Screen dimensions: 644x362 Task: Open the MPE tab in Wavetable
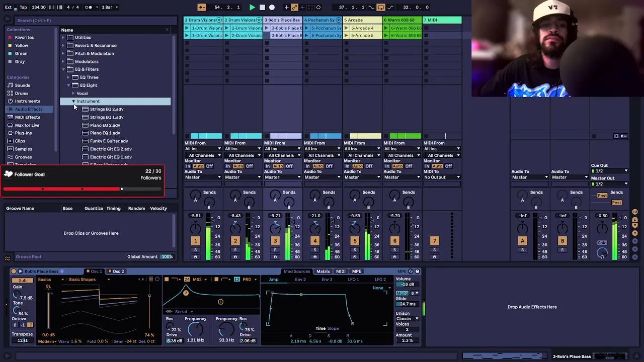click(x=356, y=271)
